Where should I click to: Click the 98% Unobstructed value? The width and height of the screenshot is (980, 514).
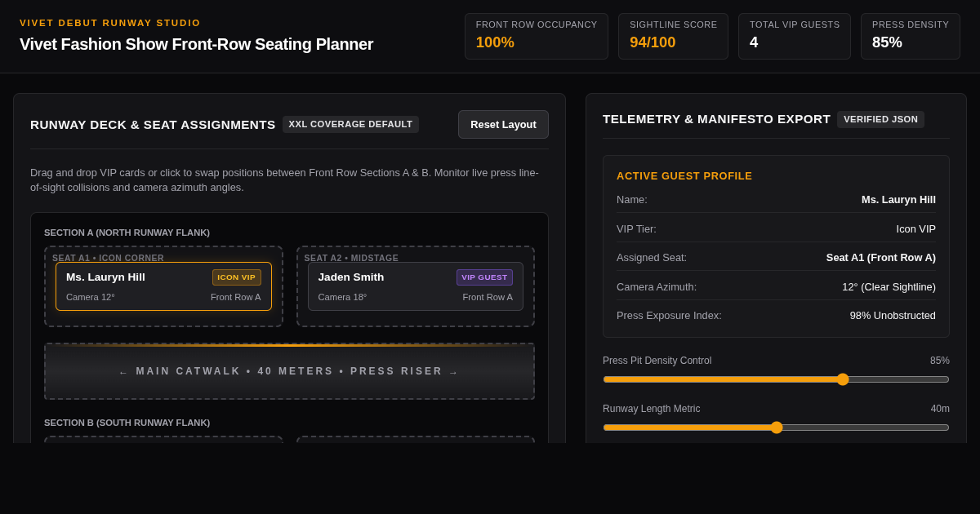pos(893,315)
